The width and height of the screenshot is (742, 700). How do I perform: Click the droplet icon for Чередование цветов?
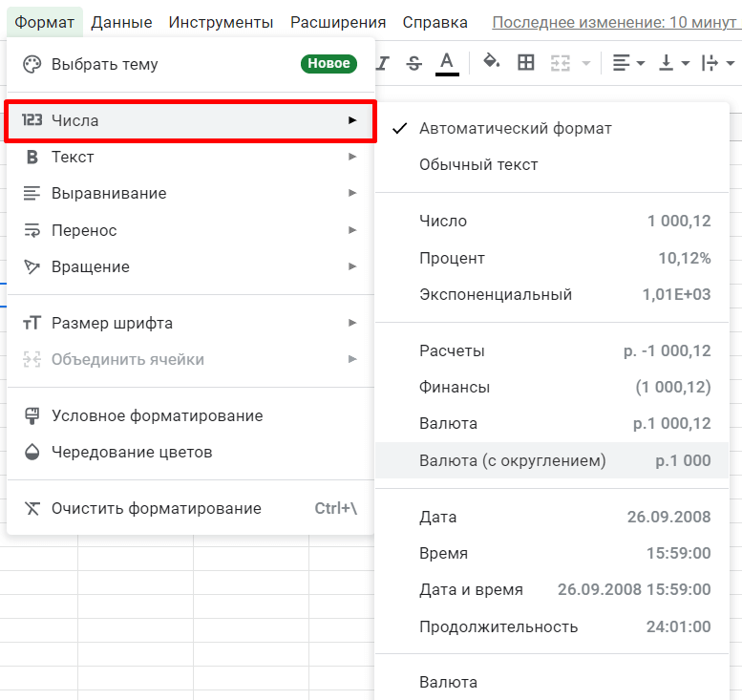[32, 452]
